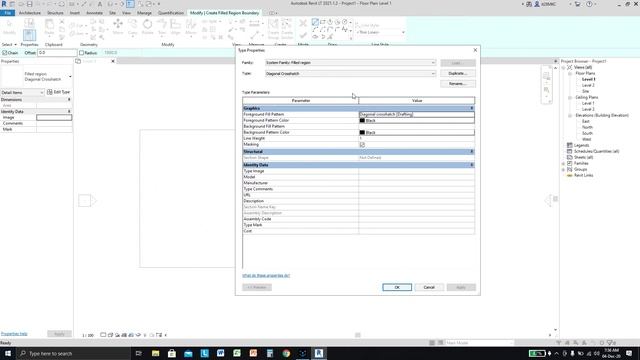Click the Duplicate button
This screenshot has width=640, height=360.
coord(458,73)
